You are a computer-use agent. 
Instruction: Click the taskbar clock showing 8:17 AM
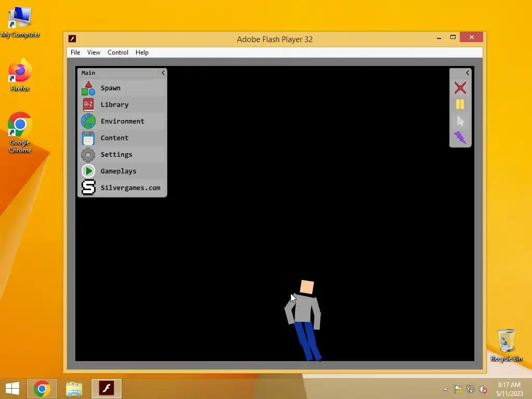click(509, 389)
